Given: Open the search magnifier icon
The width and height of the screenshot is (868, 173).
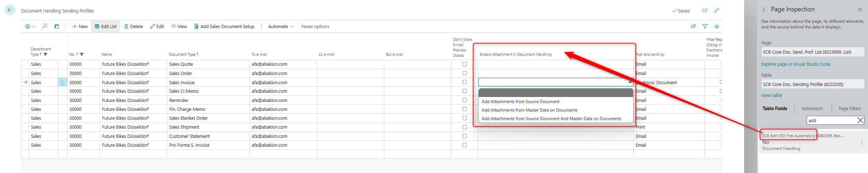Looking at the screenshot, I should [44, 26].
